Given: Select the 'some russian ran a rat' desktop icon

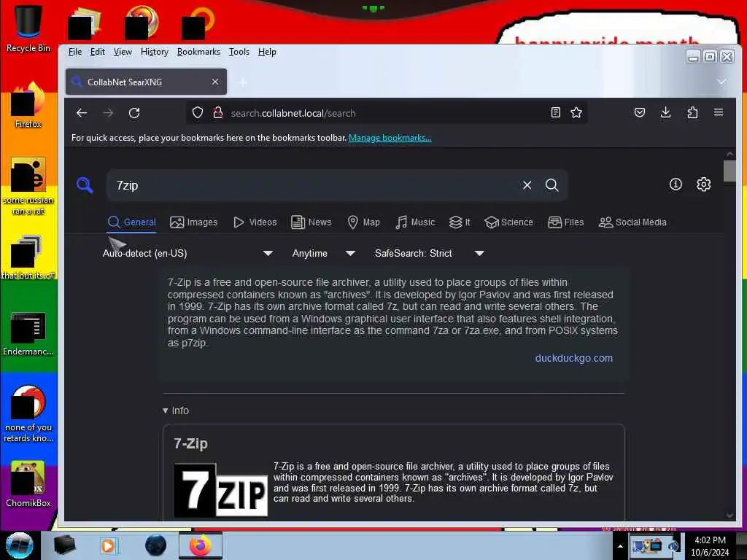Looking at the screenshot, I should (x=28, y=186).
